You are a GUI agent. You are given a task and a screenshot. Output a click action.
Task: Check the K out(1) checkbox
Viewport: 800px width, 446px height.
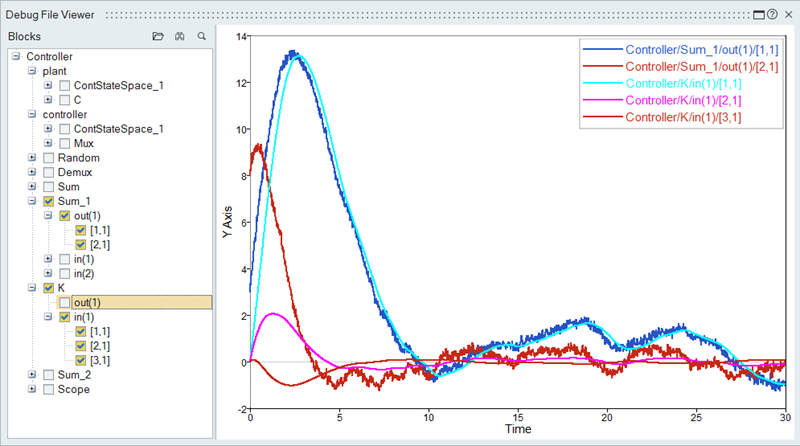click(65, 302)
